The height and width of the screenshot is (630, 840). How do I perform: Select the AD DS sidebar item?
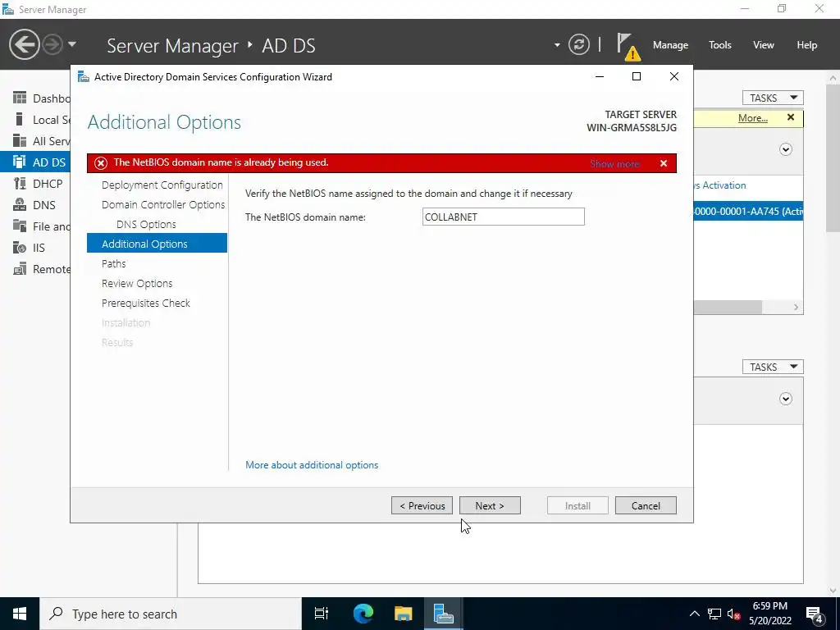35,162
